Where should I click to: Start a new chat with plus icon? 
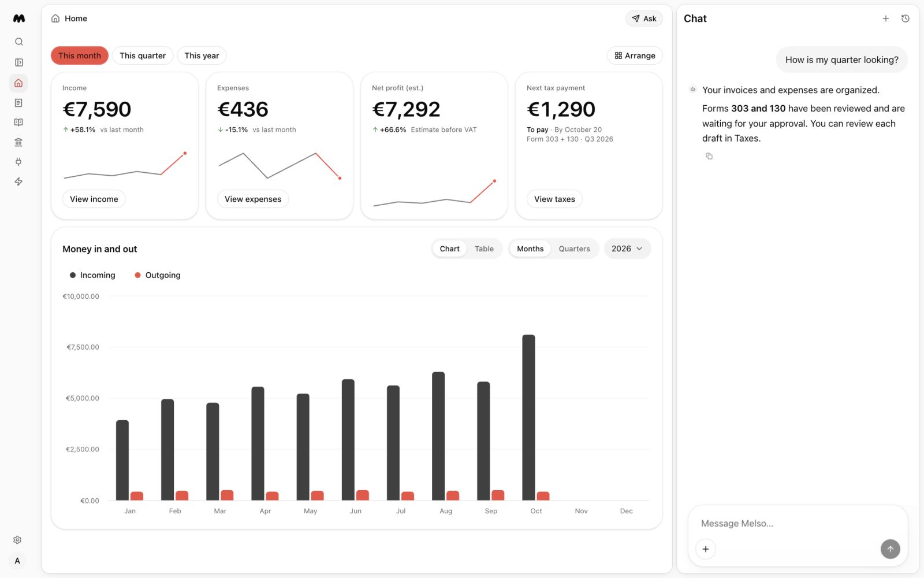click(885, 18)
